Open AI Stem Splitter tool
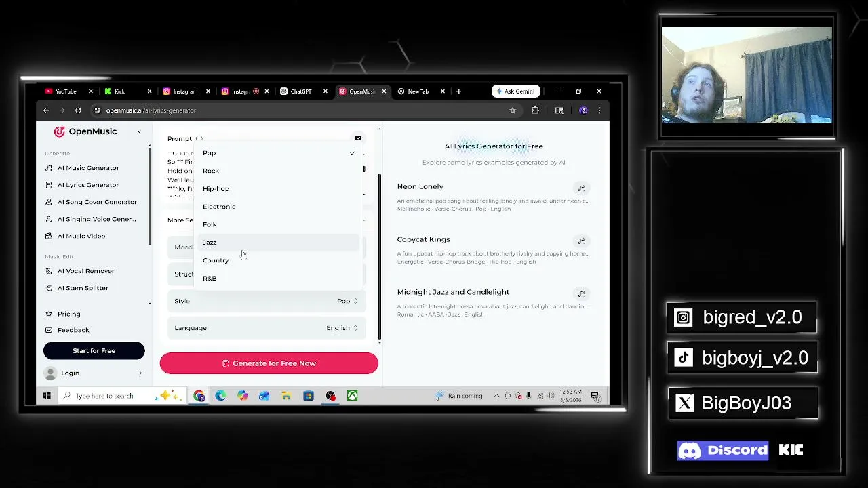 pyautogui.click(x=83, y=288)
